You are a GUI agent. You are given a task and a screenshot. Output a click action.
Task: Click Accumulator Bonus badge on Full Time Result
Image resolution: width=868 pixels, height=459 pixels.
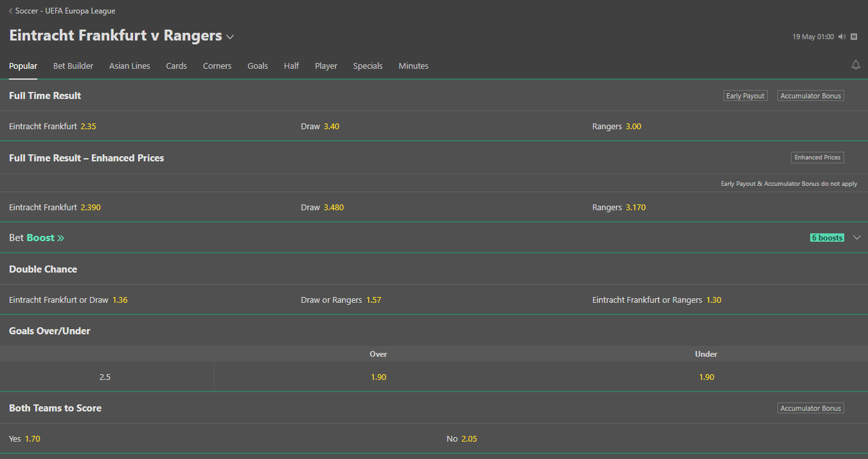click(x=811, y=96)
